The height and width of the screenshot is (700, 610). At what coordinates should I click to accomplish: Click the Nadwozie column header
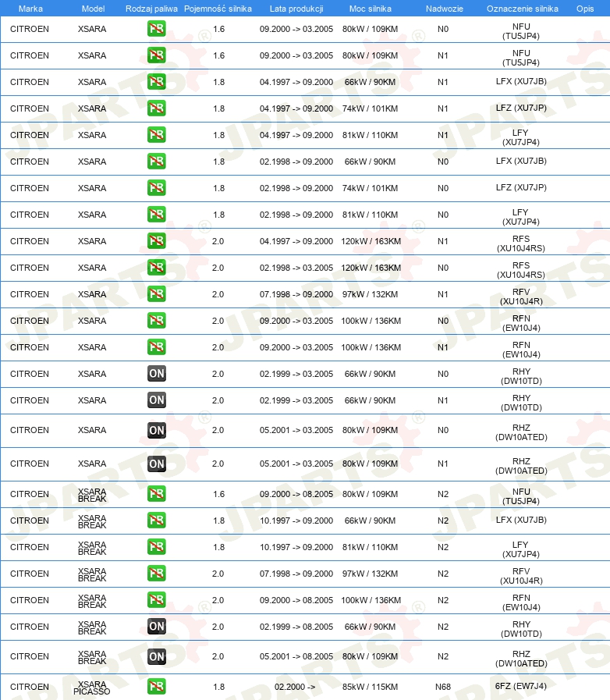[x=444, y=9]
